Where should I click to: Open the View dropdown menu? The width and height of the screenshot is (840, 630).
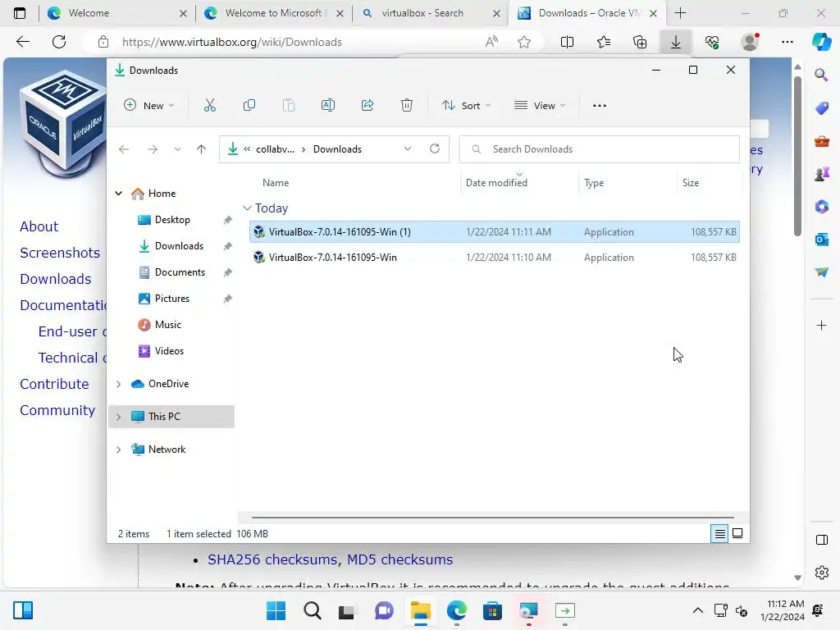[x=540, y=106]
